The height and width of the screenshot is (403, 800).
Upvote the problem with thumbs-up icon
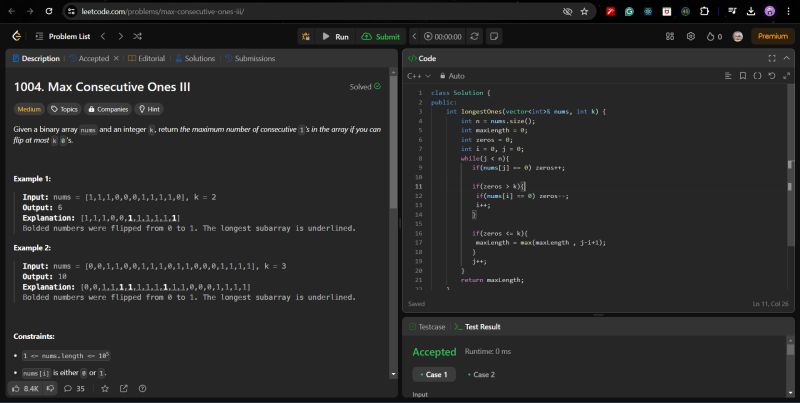[x=16, y=388]
